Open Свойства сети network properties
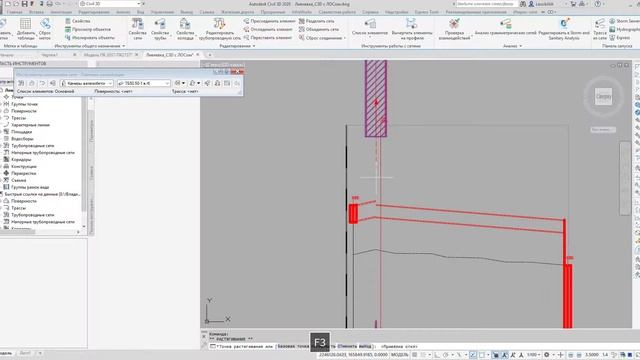This screenshot has width=640, height=360. pos(138,29)
